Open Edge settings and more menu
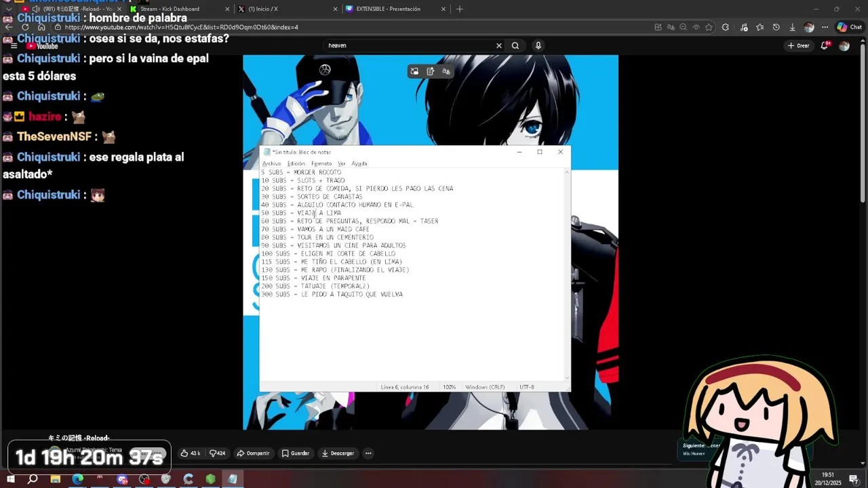Viewport: 868px width, 488px height. point(825,27)
